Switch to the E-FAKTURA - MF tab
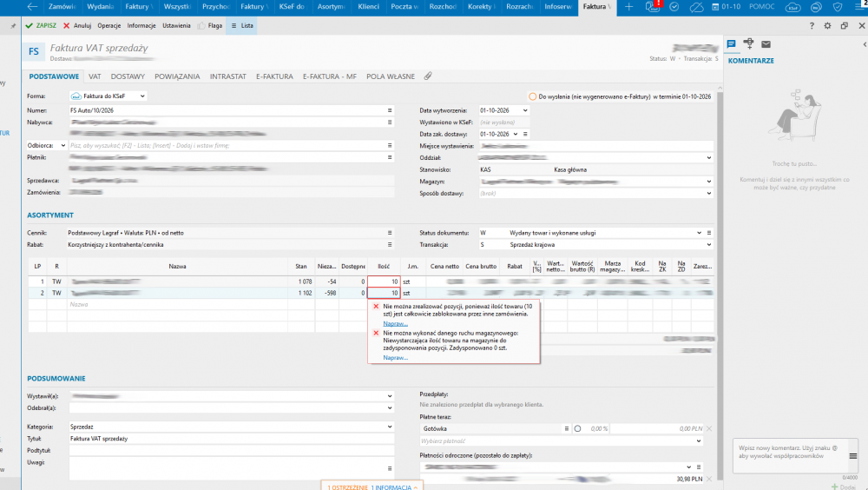Image resolution: width=868 pixels, height=490 pixels. tap(329, 76)
